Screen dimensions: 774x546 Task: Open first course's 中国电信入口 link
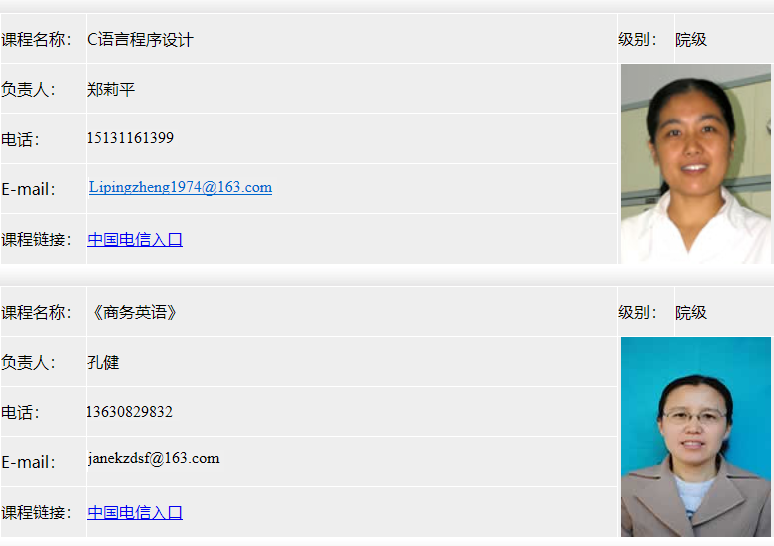coord(135,239)
